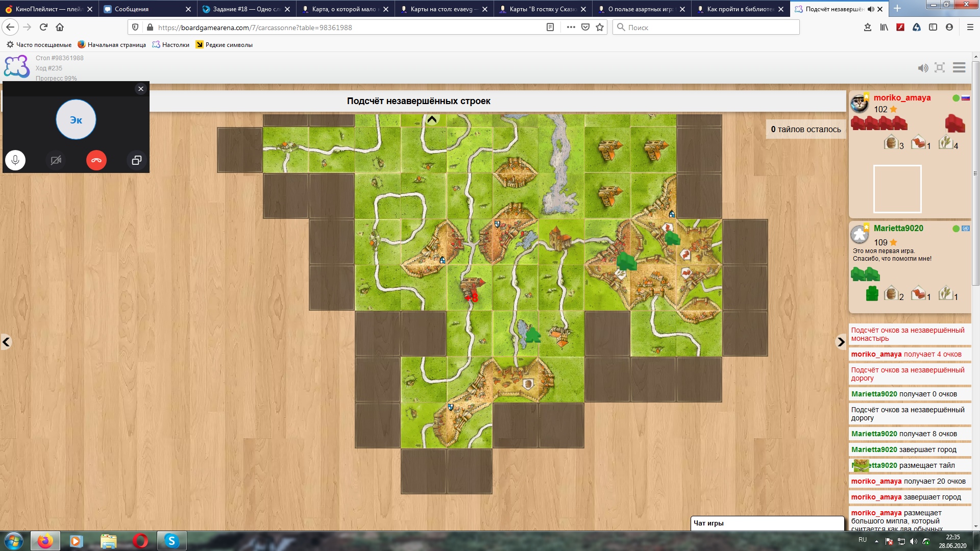Open Opera from taskbar
This screenshot has width=980, height=551.
point(140,541)
